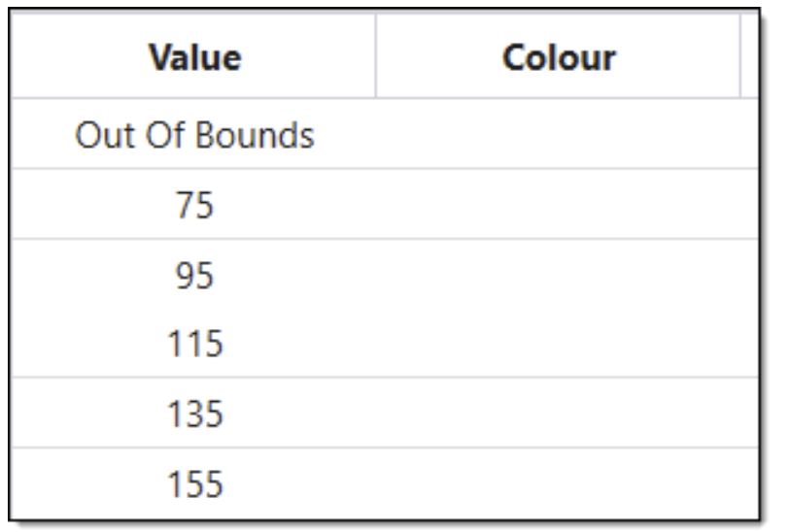Open colour cell in the 155 row
Image resolution: width=790 pixels, height=532 pixels.
tap(558, 482)
